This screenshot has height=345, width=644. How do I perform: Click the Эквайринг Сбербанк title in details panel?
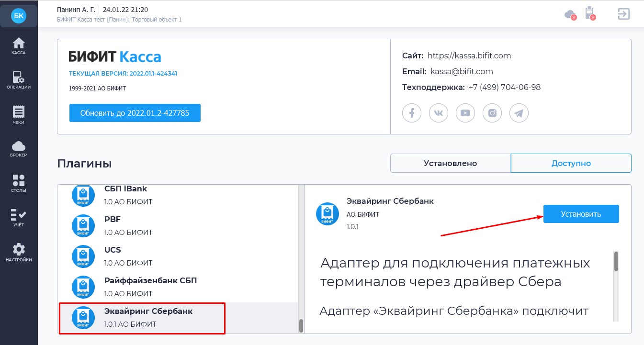coord(390,201)
